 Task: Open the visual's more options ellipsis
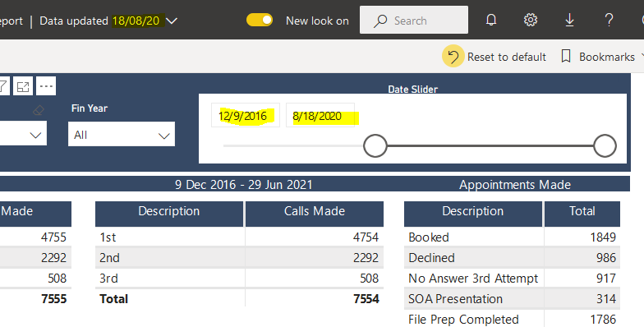[x=46, y=85]
